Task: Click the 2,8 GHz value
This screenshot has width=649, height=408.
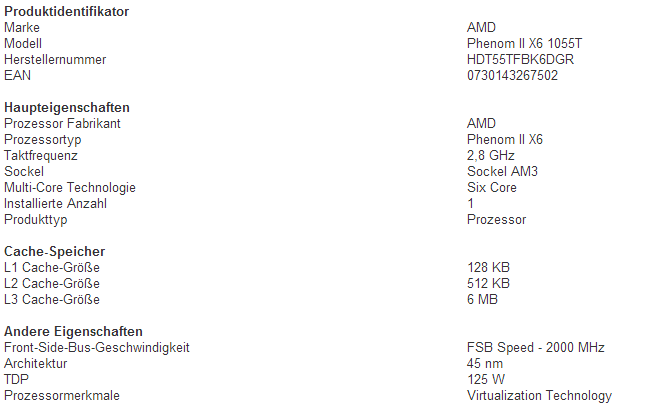Action: click(x=491, y=156)
